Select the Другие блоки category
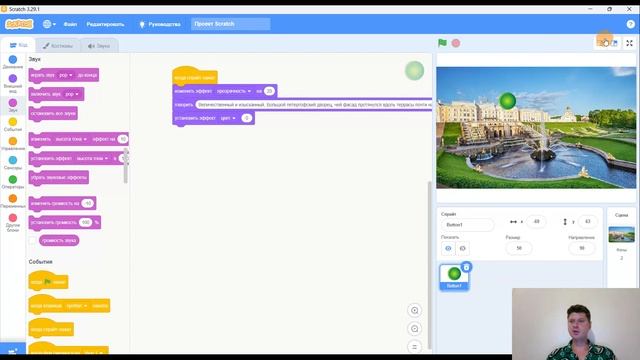 click(x=13, y=222)
